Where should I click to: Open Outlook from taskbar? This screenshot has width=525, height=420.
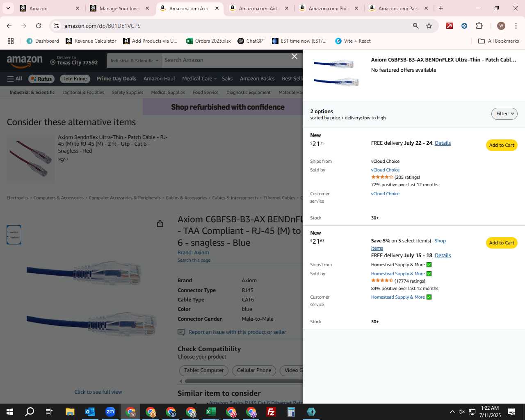tap(90, 412)
